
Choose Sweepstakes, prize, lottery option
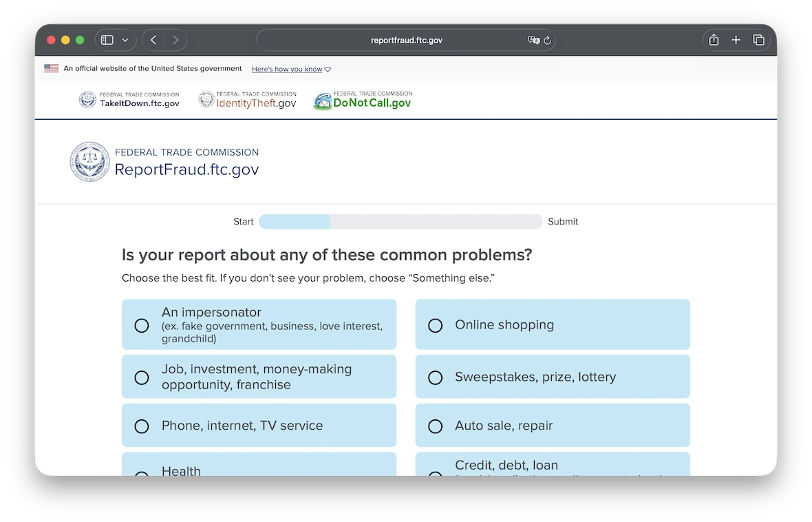[x=553, y=377]
